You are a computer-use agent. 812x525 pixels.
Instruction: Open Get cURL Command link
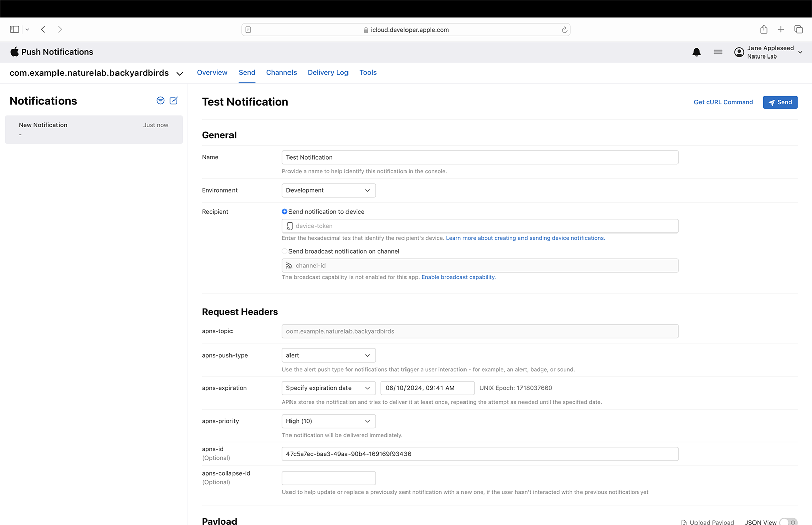pos(723,102)
